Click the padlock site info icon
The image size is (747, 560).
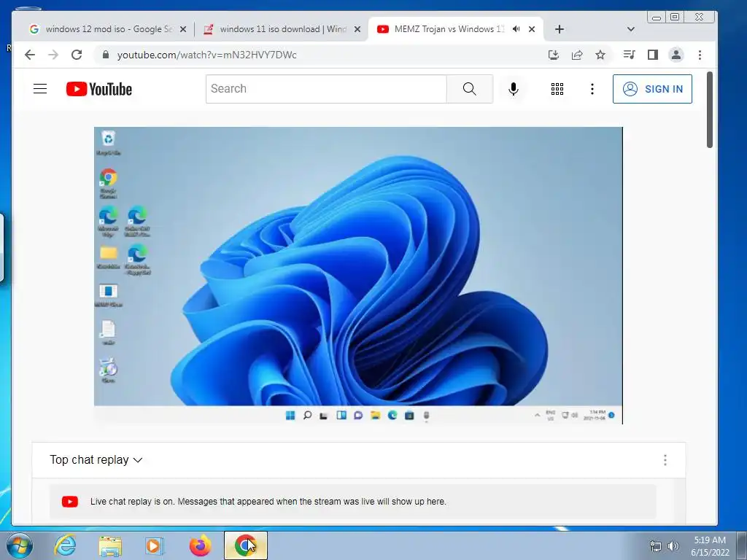tap(106, 55)
